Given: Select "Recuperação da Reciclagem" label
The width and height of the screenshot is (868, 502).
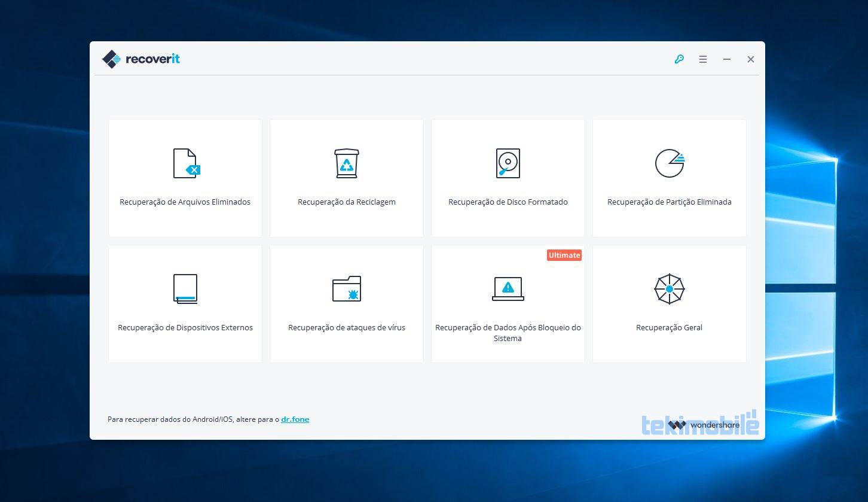Looking at the screenshot, I should click(347, 202).
